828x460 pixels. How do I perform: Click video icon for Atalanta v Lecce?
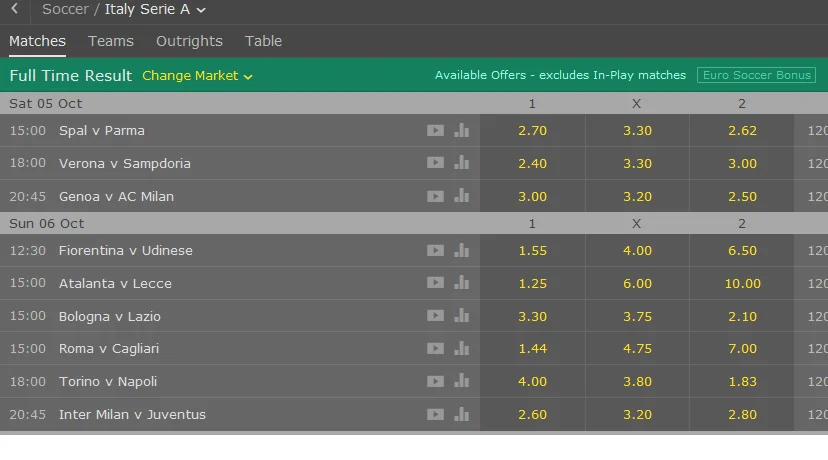pyautogui.click(x=435, y=283)
